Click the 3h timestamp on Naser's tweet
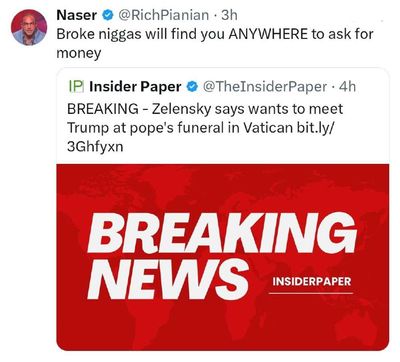Viewport: 400px width, 362px height. pyautogui.click(x=229, y=15)
